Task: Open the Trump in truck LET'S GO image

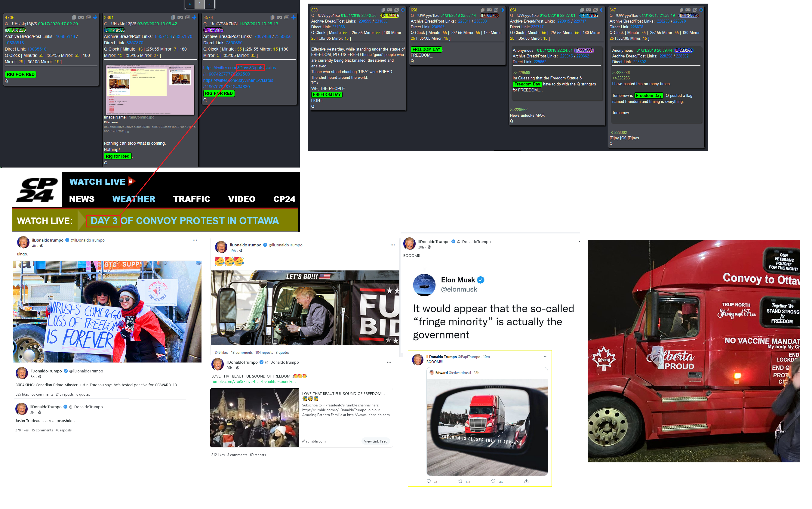Action: point(305,308)
